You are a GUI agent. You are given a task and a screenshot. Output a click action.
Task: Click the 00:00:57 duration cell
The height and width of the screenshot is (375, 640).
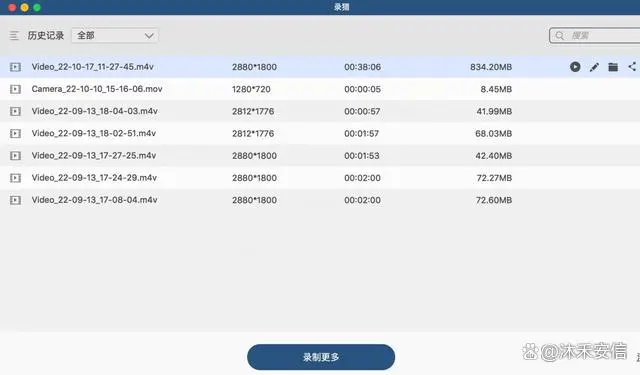point(362,111)
